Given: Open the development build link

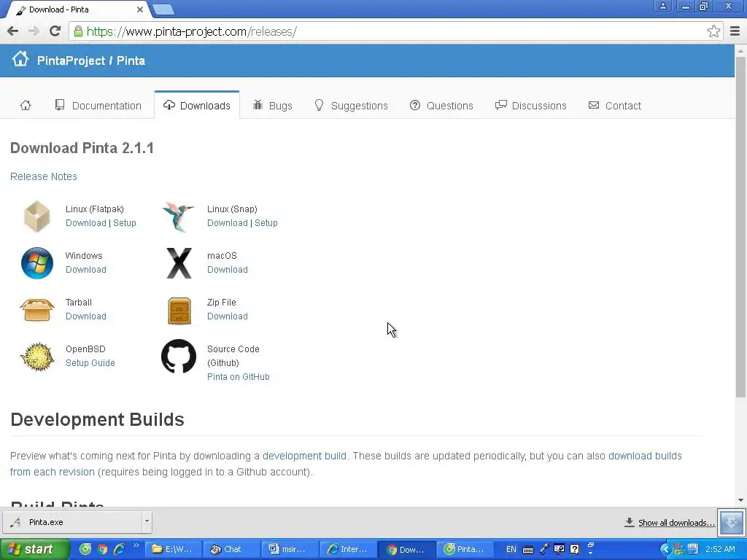Looking at the screenshot, I should 304,456.
